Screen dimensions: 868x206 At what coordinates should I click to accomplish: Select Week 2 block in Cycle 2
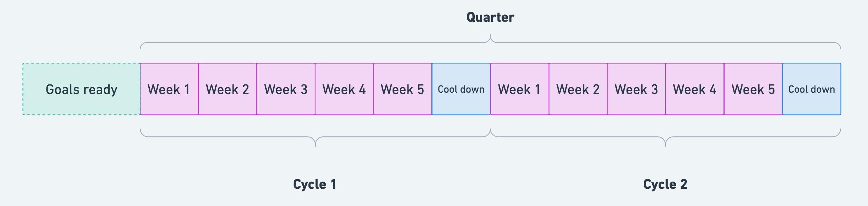point(578,89)
